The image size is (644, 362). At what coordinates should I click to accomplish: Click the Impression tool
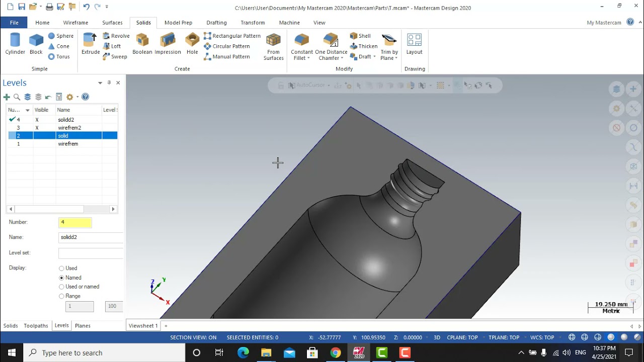[168, 44]
